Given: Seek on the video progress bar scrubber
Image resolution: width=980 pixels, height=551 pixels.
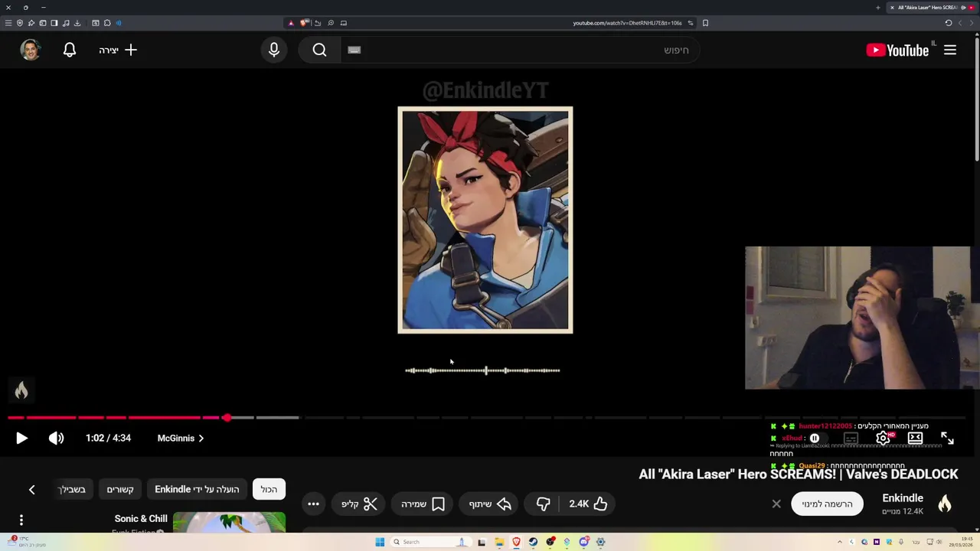Looking at the screenshot, I should tap(227, 417).
